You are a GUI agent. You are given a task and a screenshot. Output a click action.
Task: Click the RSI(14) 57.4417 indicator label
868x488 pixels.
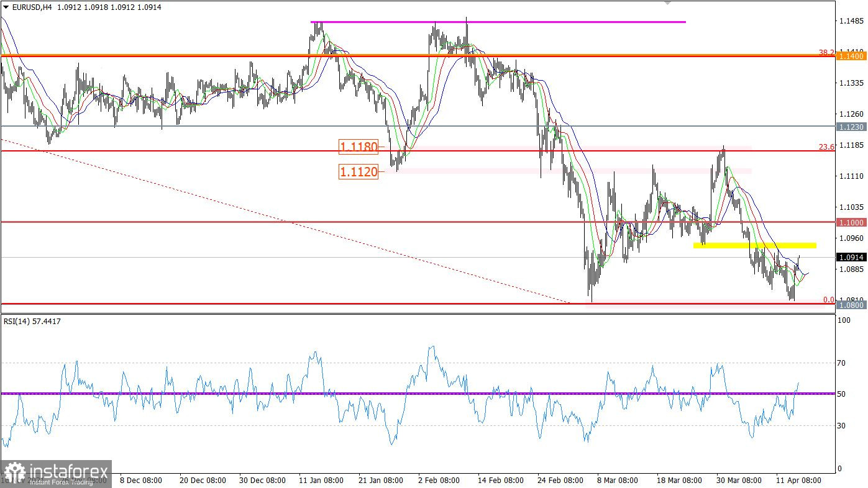click(x=33, y=321)
